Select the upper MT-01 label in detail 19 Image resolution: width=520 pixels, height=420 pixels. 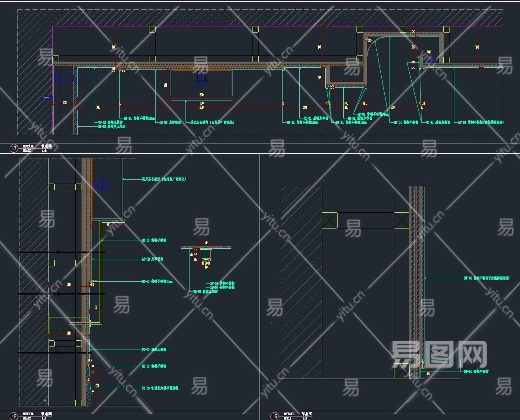487,278
